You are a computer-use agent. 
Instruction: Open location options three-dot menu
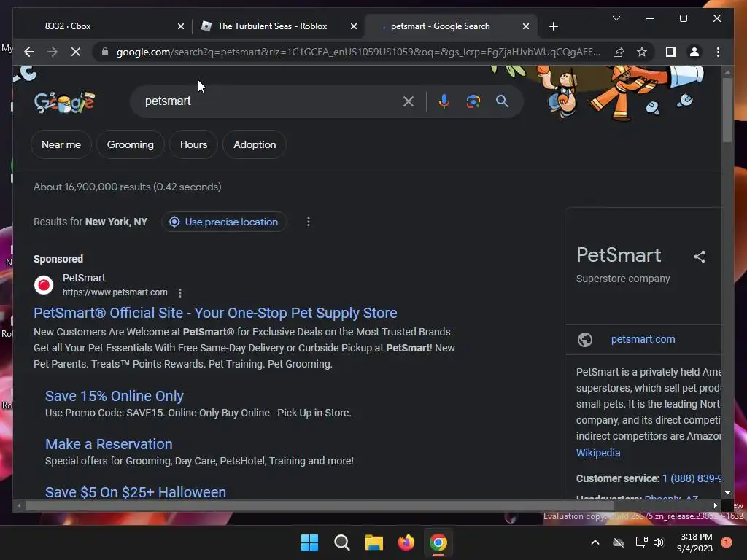[309, 222]
